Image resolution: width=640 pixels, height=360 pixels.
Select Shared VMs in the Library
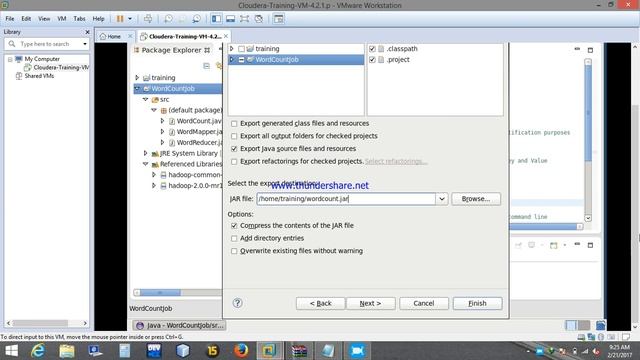pos(39,76)
